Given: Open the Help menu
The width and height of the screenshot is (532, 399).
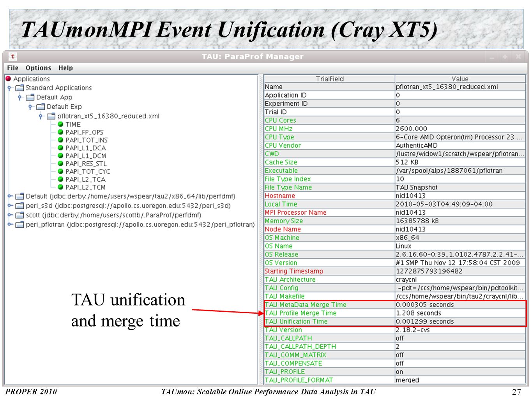Looking at the screenshot, I should pyautogui.click(x=65, y=68).
